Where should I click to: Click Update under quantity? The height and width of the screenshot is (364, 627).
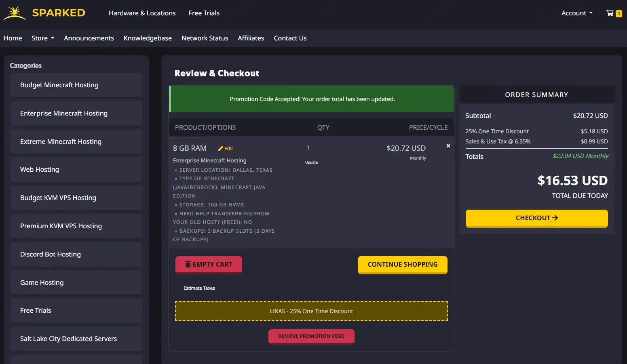(x=311, y=162)
